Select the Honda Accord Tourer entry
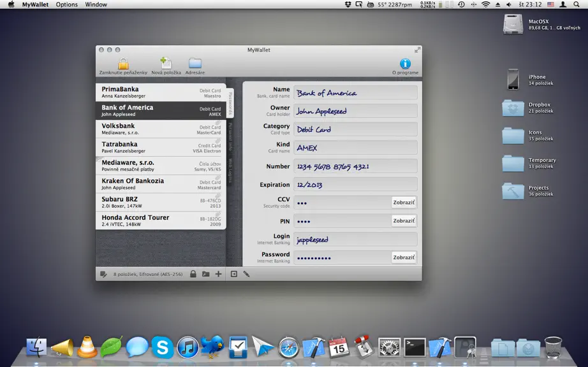Screen dimensions: 588x367 click(161, 220)
